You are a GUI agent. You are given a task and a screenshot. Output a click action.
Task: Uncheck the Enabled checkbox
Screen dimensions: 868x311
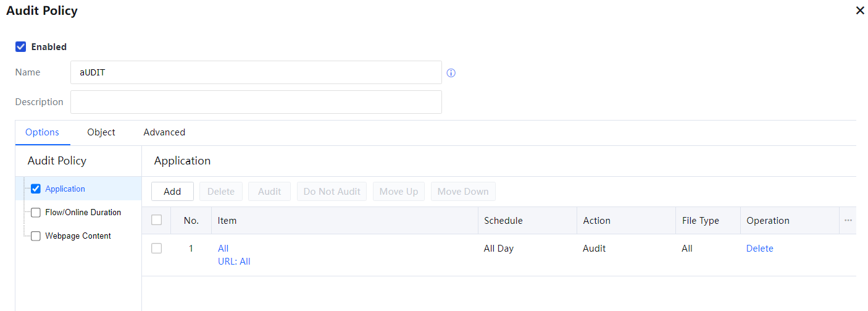point(21,47)
